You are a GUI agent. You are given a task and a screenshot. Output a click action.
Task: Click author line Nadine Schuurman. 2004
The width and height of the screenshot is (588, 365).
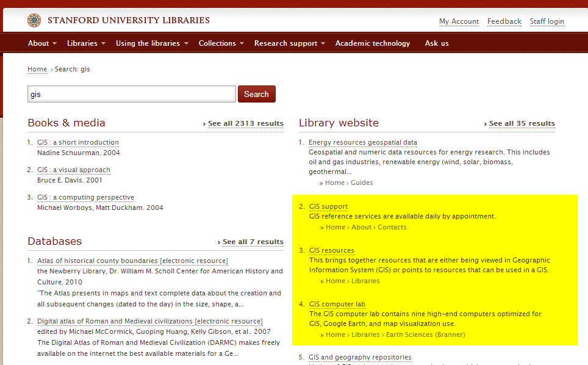click(x=78, y=153)
